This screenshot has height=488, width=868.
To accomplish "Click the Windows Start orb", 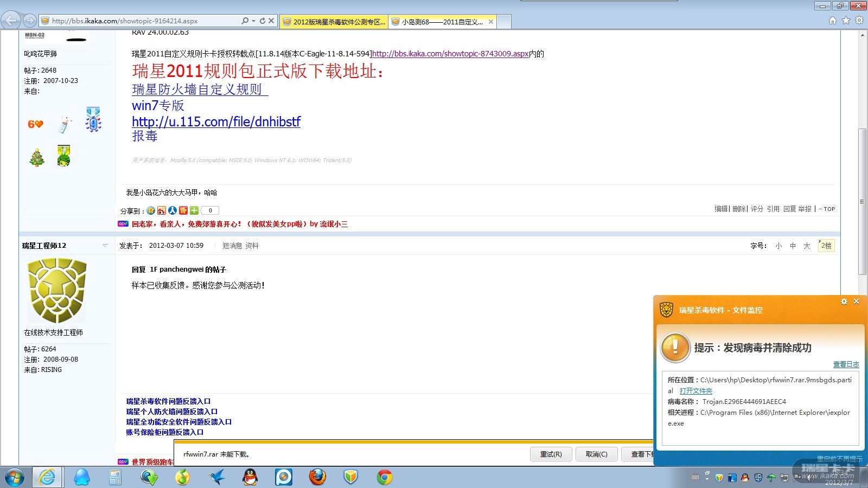I will (x=15, y=477).
